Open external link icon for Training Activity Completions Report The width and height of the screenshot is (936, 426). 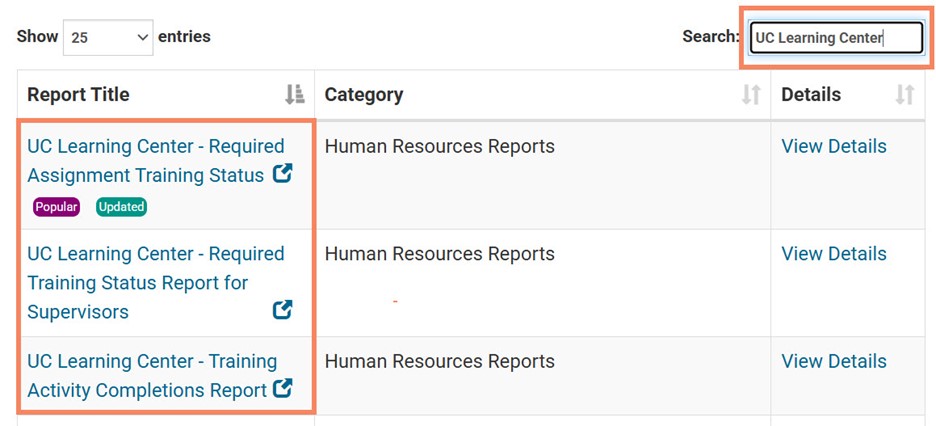(x=282, y=388)
